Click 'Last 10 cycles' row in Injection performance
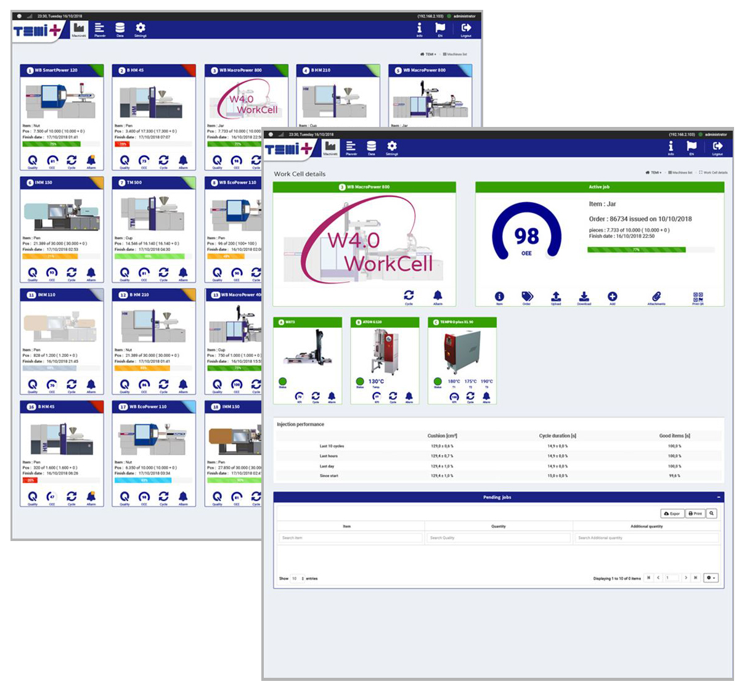Screen dimensions: 755x700 [x=499, y=446]
